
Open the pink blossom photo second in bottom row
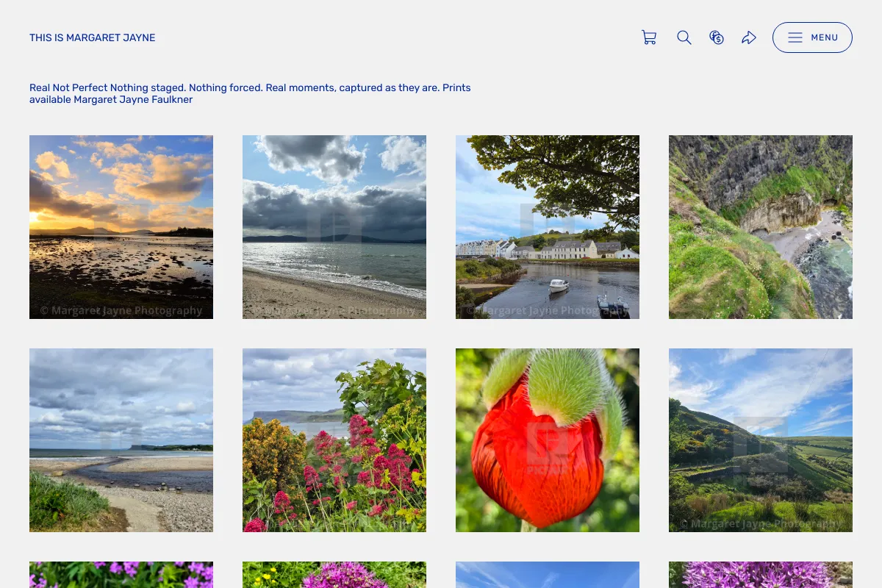pyautogui.click(x=334, y=575)
